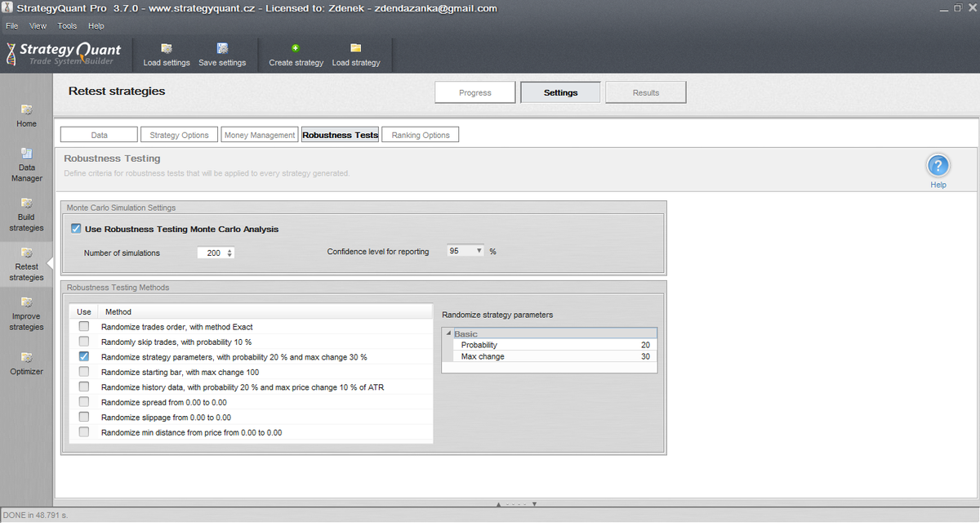
Task: Select row 'Randomize spread from 0.00 to 0.00'
Action: pos(164,402)
